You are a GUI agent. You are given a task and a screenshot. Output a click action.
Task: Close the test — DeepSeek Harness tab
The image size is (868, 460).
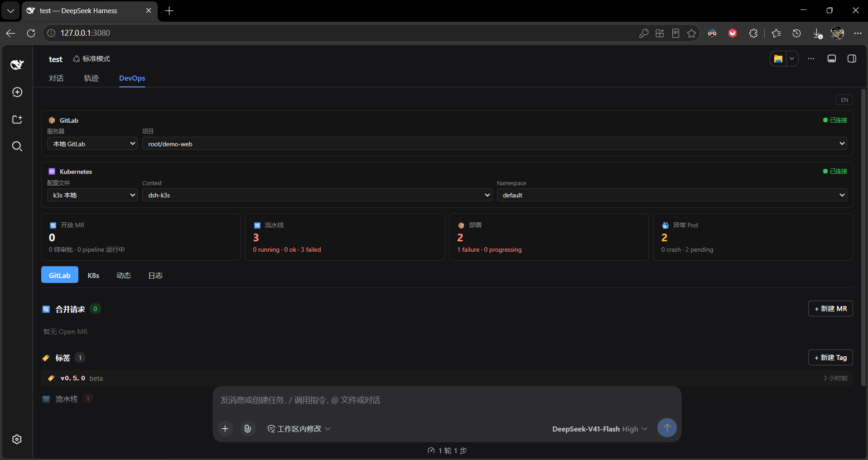[x=149, y=10]
